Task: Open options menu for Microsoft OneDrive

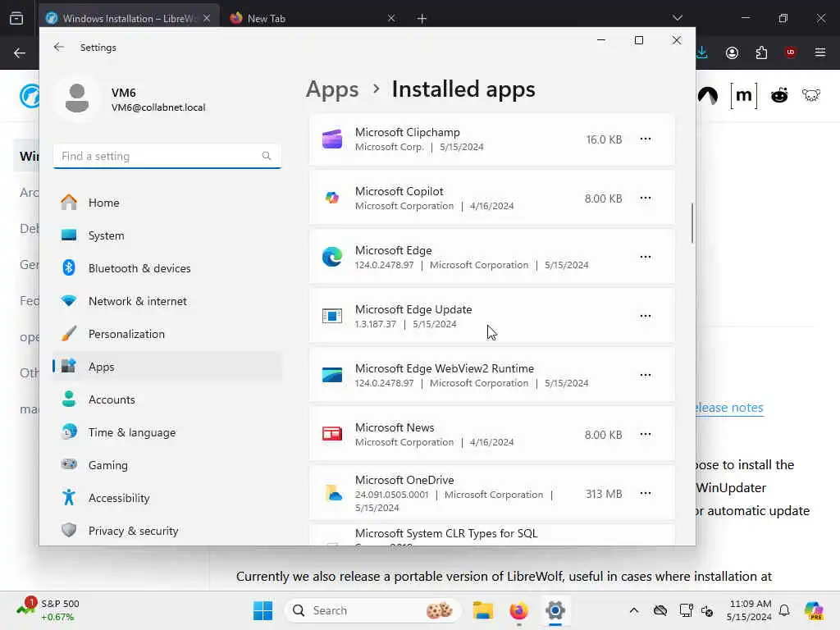Action: (646, 493)
